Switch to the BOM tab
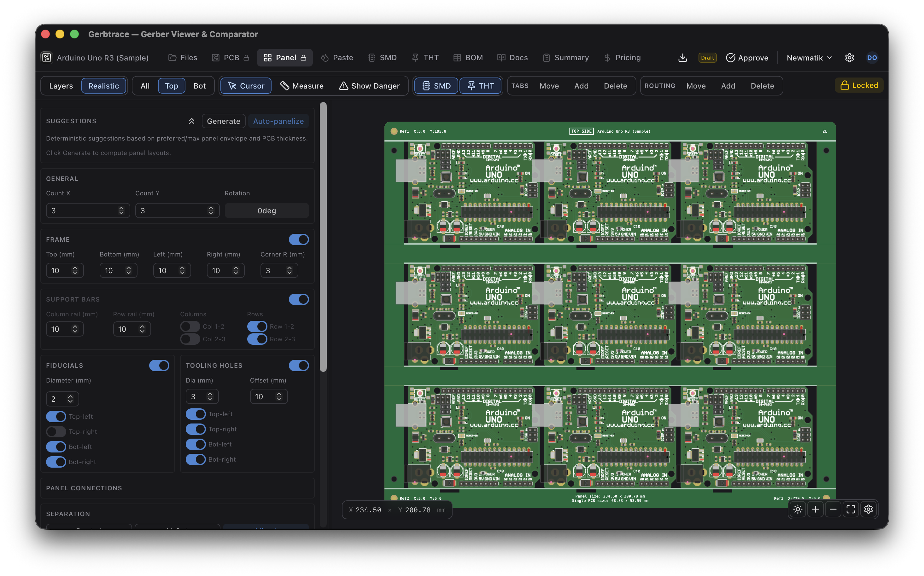Viewport: 924px width, 576px height. pyautogui.click(x=468, y=58)
